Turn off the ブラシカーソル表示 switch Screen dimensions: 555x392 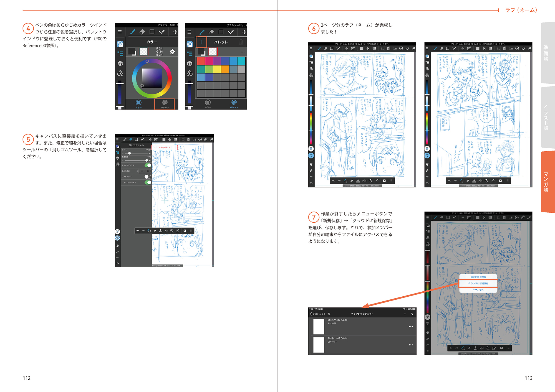[148, 182]
